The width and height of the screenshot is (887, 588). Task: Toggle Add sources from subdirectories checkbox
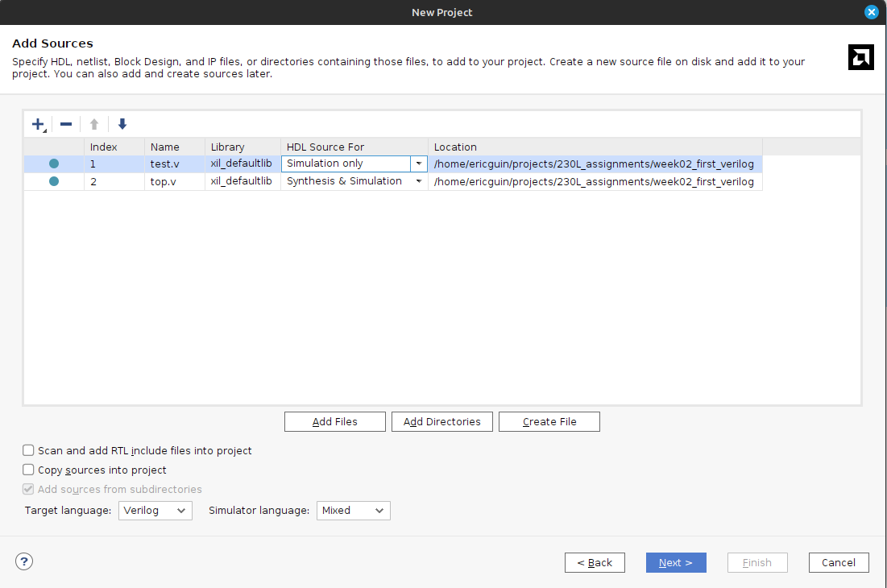point(29,489)
